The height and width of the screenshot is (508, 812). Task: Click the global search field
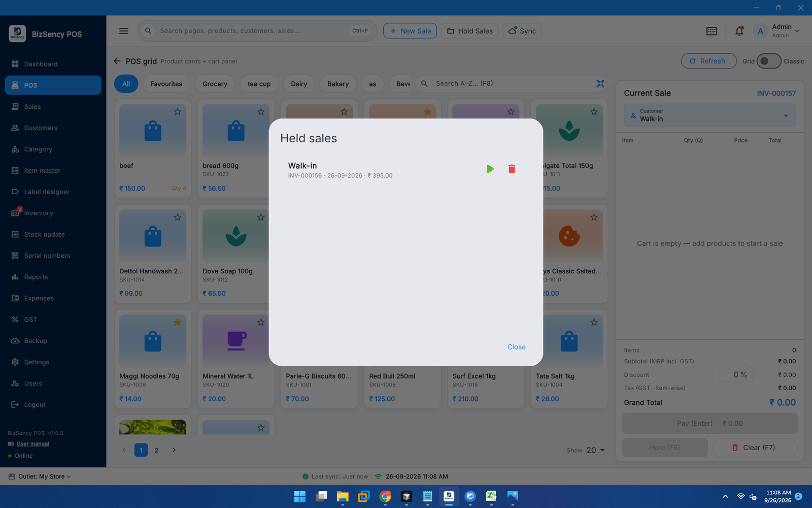(257, 31)
